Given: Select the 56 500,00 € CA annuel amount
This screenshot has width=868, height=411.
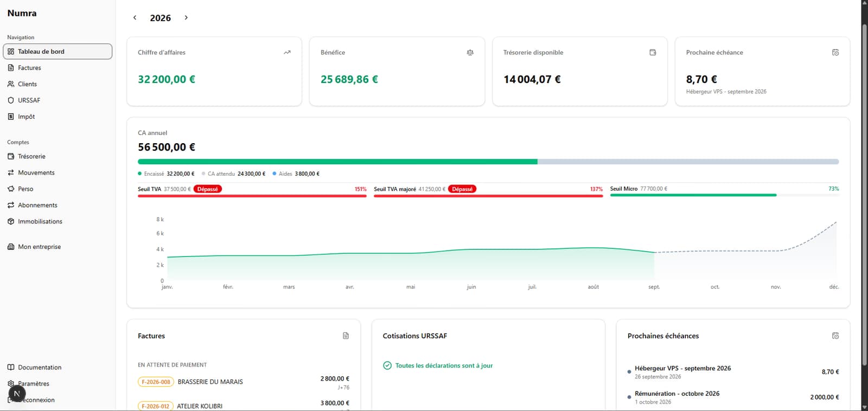Looking at the screenshot, I should 167,147.
